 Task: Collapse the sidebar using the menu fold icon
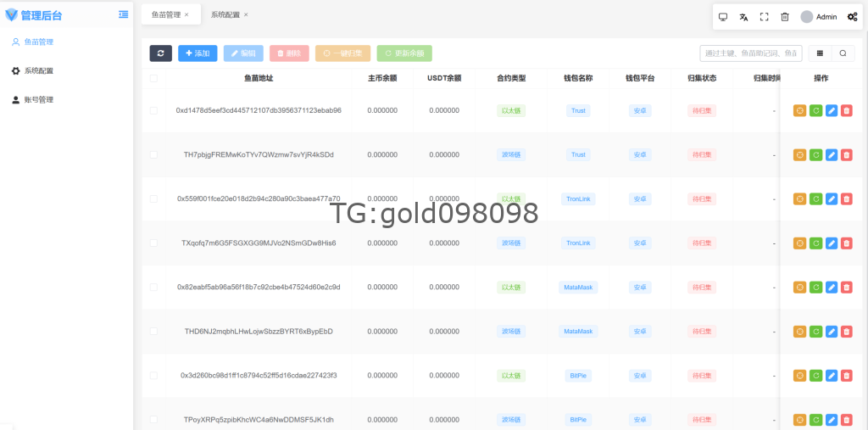(124, 14)
